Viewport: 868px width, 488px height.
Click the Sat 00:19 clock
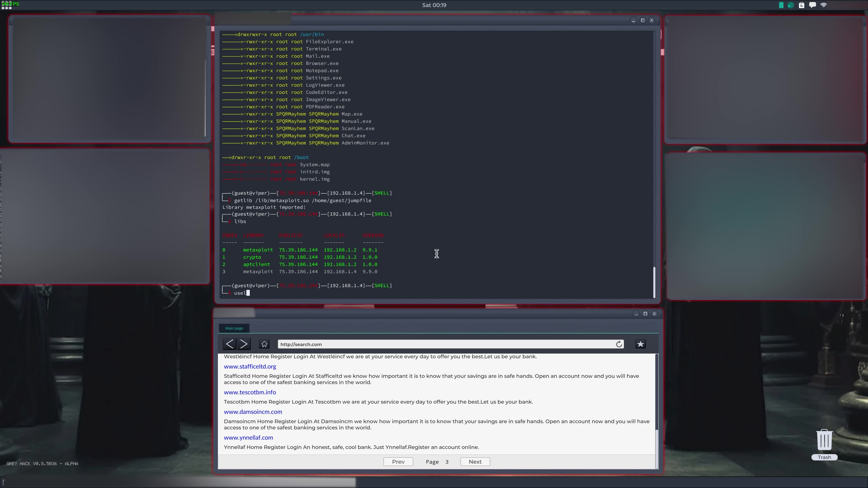[434, 5]
